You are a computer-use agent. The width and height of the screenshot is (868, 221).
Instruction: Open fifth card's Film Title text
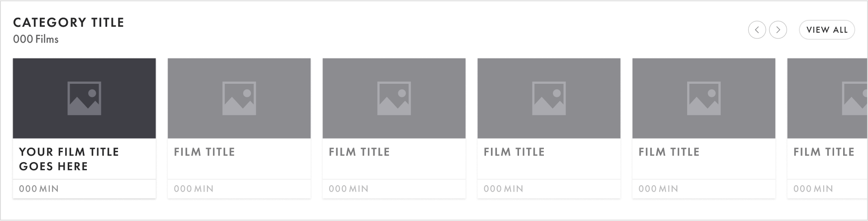point(669,152)
